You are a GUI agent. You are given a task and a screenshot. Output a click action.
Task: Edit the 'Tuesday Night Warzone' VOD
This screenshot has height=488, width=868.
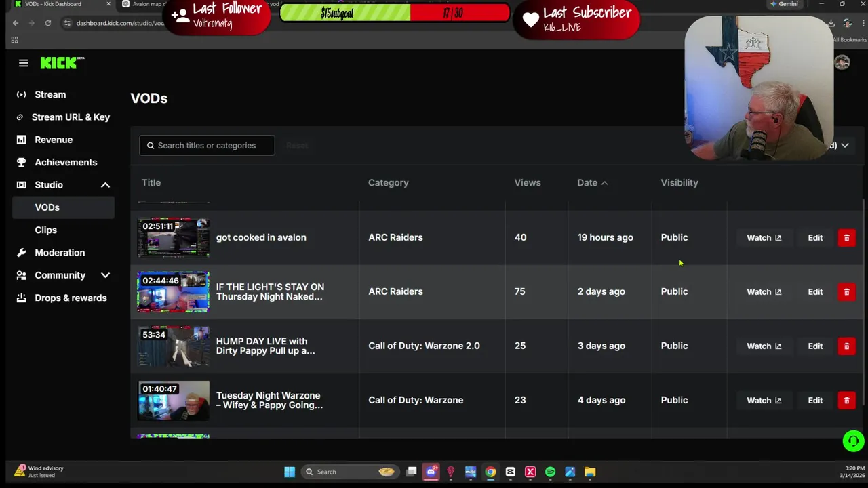point(815,400)
